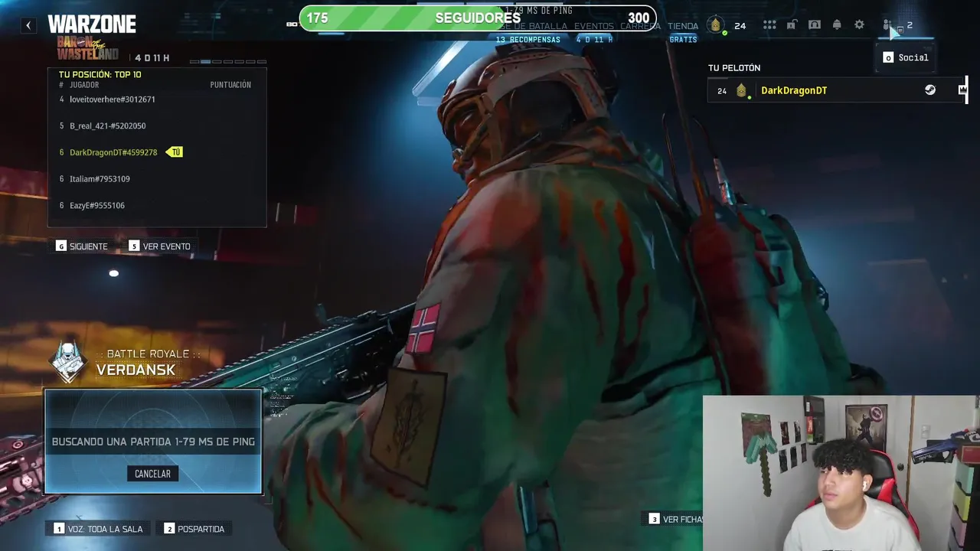Click the player rank emblem in top bar
This screenshot has height=551, width=980.
tap(715, 25)
